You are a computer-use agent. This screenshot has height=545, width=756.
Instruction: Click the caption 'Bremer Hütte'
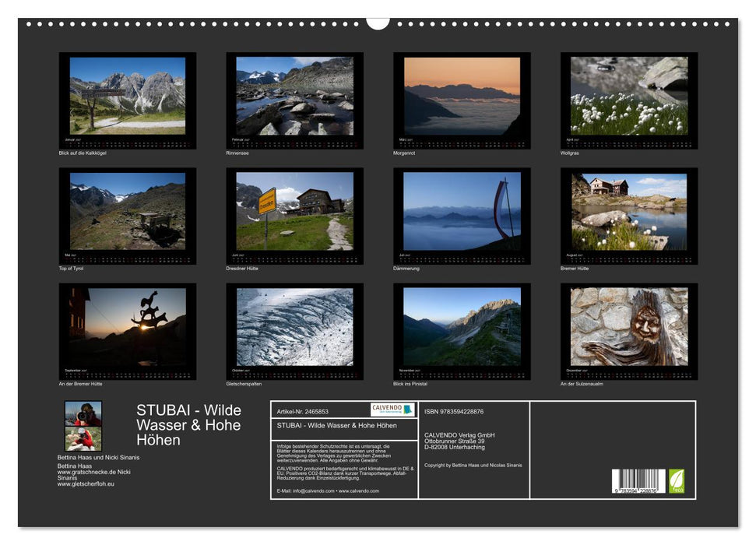575,268
